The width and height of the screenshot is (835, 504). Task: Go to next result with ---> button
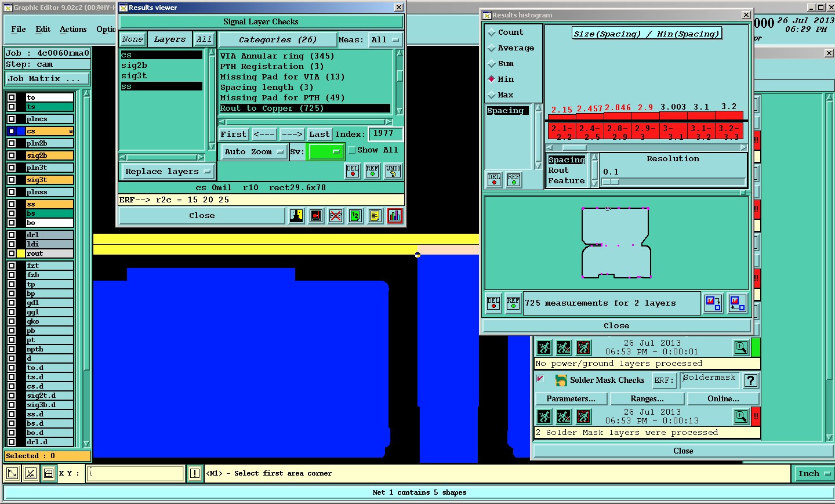coord(292,135)
